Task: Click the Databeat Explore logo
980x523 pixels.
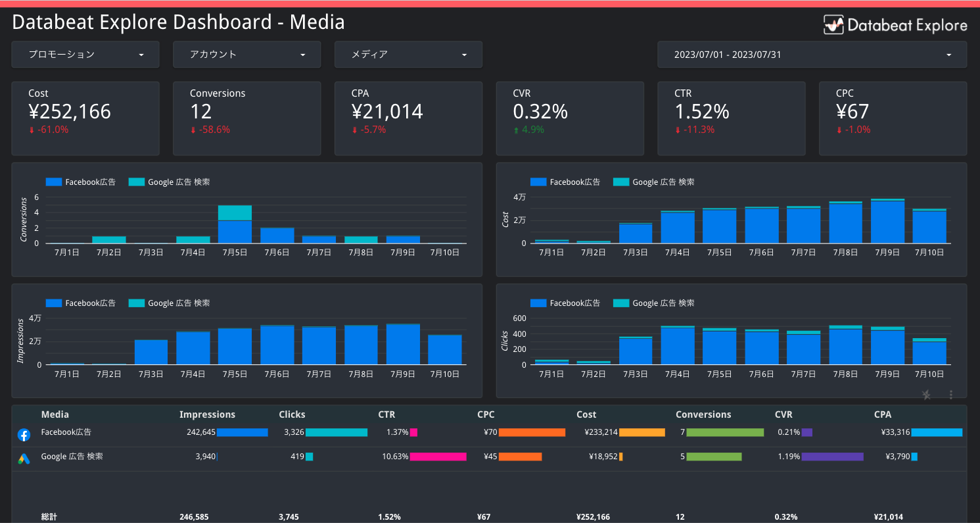Action: click(895, 25)
